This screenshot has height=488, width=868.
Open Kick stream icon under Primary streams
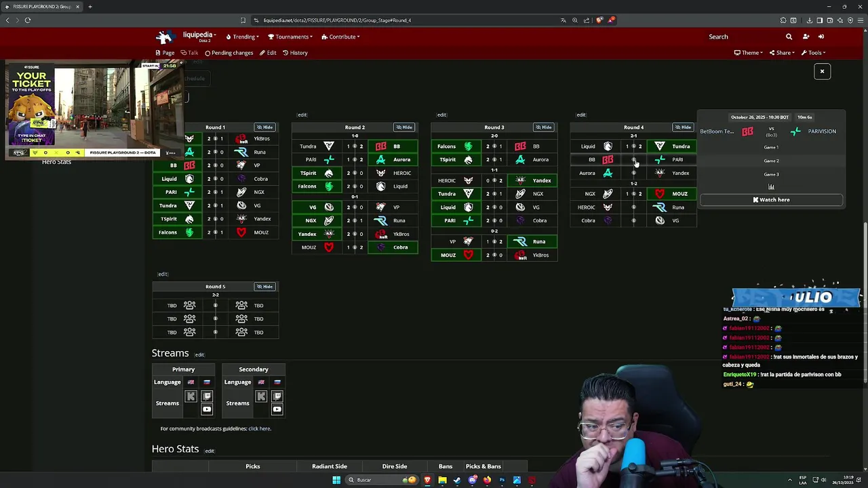tap(191, 396)
